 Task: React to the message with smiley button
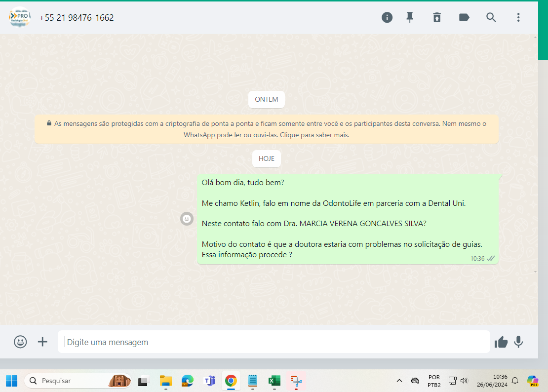187,219
